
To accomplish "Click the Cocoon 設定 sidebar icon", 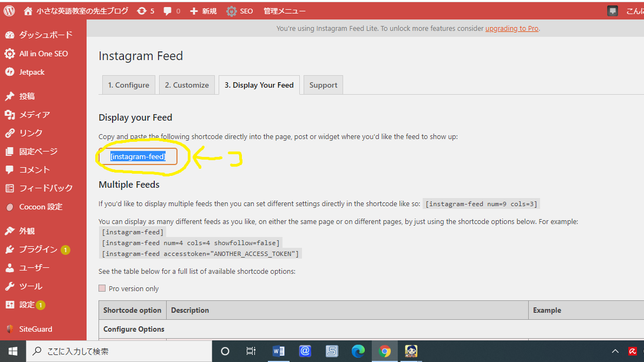I will (10, 207).
